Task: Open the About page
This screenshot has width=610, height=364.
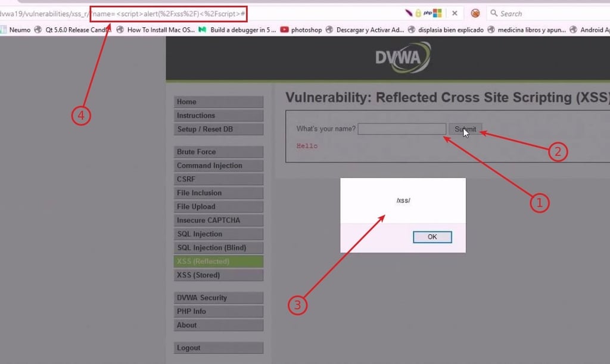Action: click(218, 325)
